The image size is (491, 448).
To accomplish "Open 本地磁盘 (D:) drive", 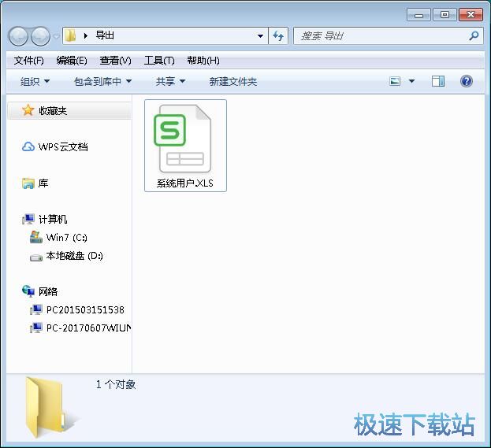I will (x=74, y=256).
